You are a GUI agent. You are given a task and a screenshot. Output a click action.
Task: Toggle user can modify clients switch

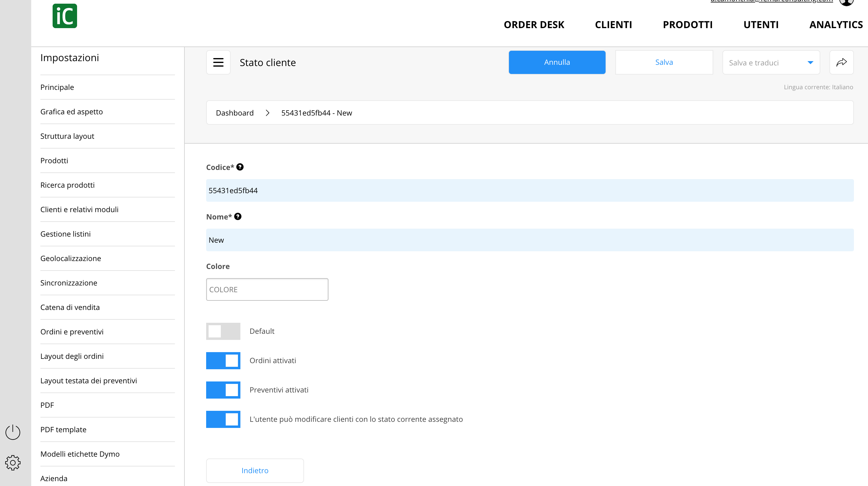point(223,419)
